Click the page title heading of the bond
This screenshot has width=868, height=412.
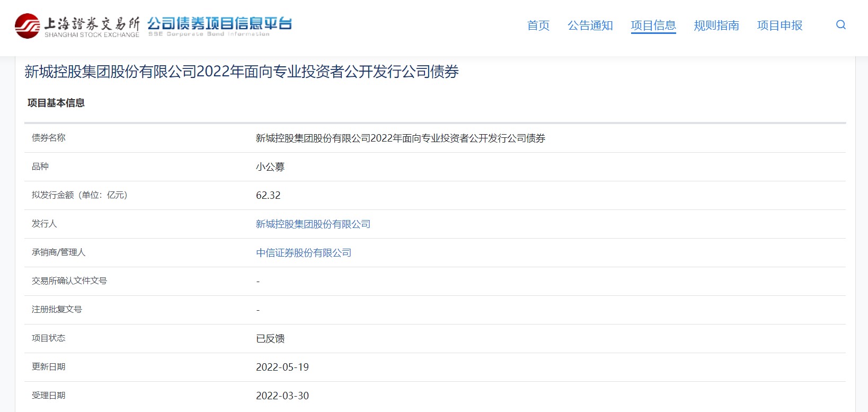(x=242, y=72)
